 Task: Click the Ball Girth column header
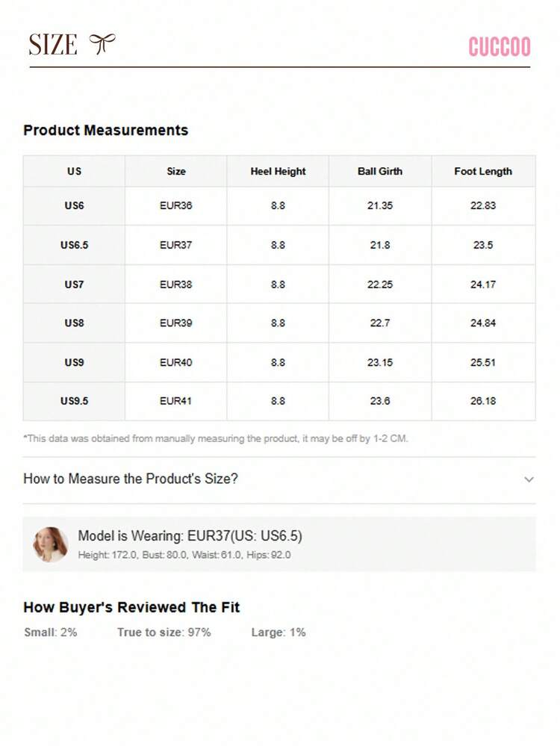pos(379,171)
